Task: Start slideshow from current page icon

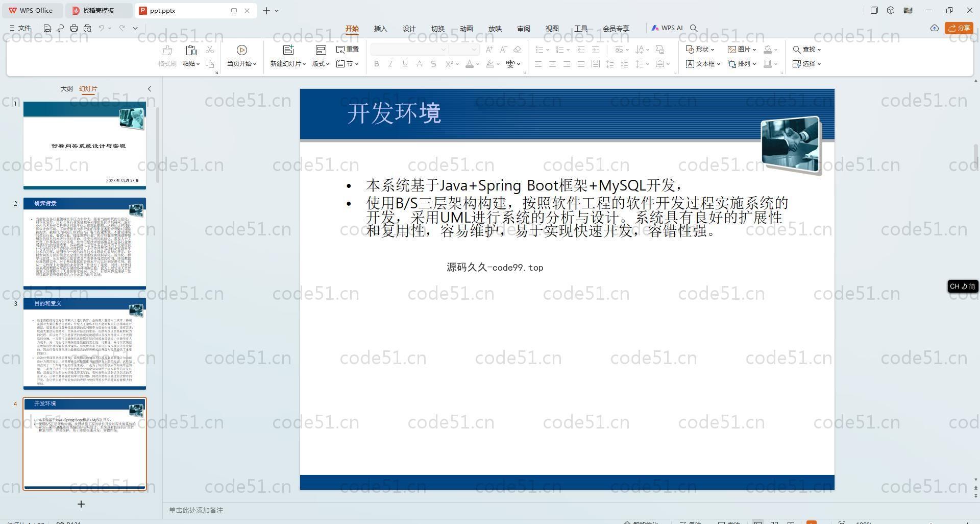Action: (242, 50)
